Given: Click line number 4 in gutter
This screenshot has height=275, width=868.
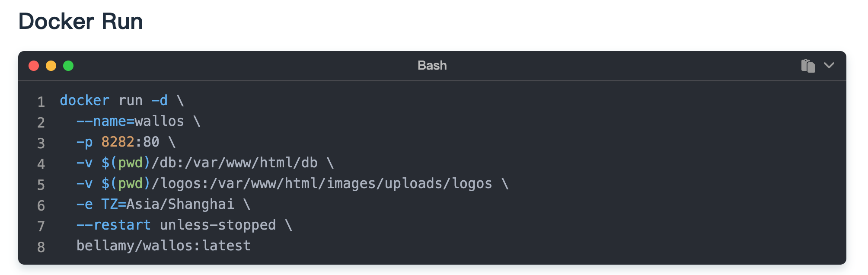Looking at the screenshot, I should pyautogui.click(x=41, y=164).
